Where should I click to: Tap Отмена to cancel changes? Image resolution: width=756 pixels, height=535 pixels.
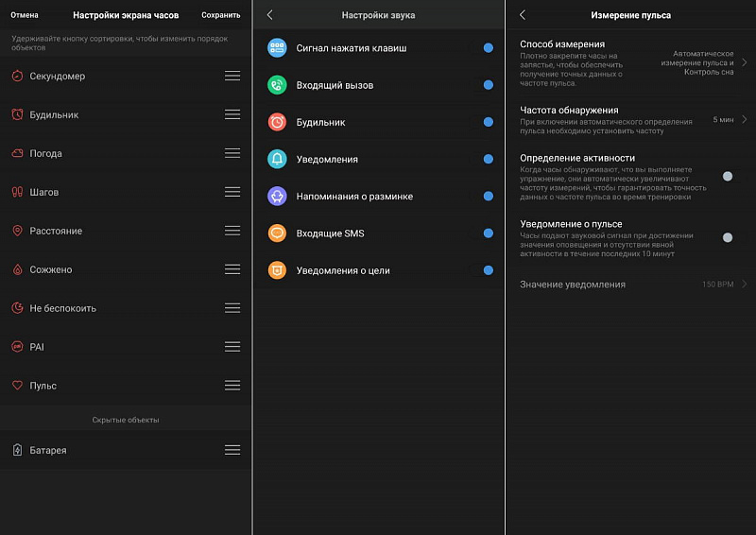click(x=25, y=15)
